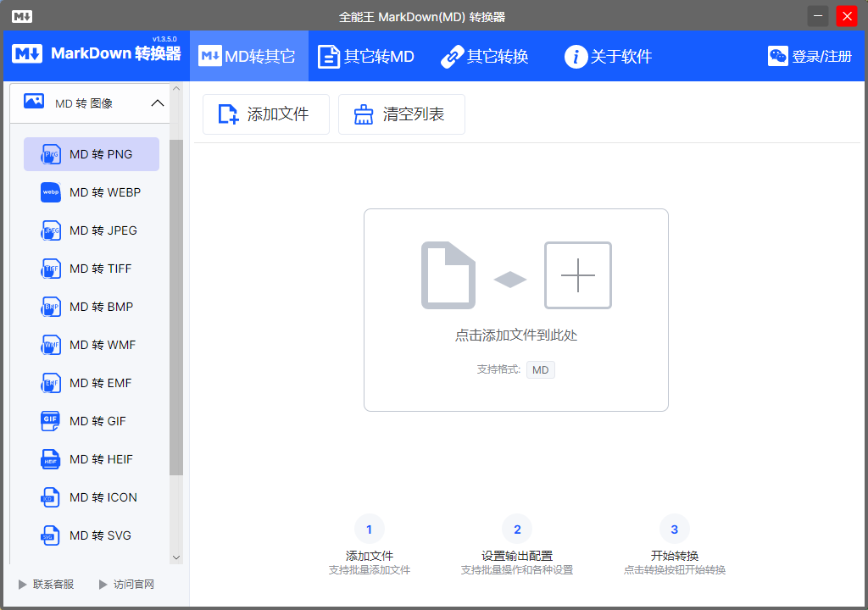Select MD 转 BMP text
Image resolution: width=868 pixels, height=610 pixels.
[102, 308]
